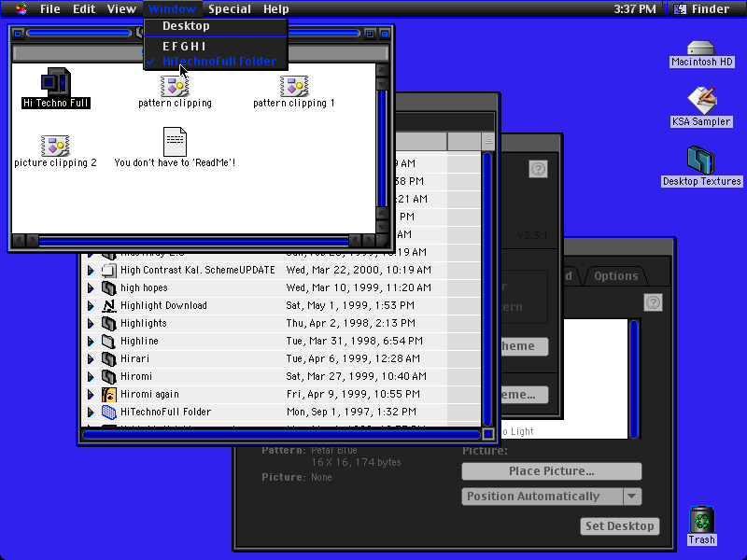The width and height of the screenshot is (747, 560).
Task: Choose E F G H I in Window menu
Action: click(x=216, y=46)
